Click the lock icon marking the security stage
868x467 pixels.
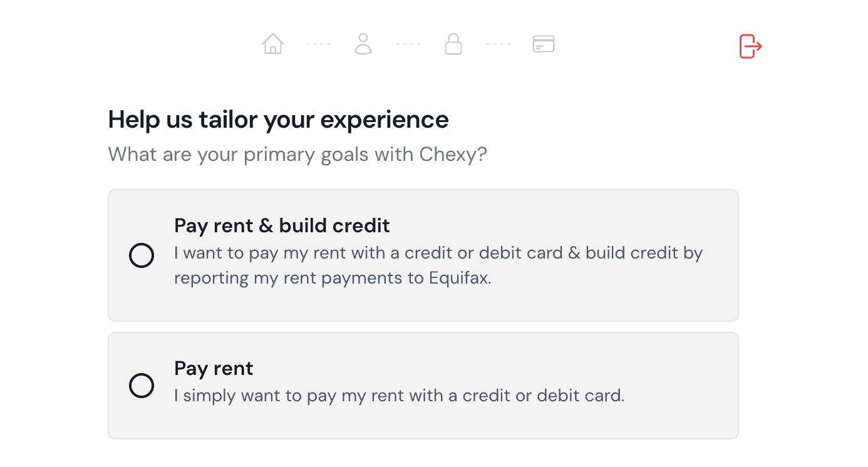coord(453,43)
